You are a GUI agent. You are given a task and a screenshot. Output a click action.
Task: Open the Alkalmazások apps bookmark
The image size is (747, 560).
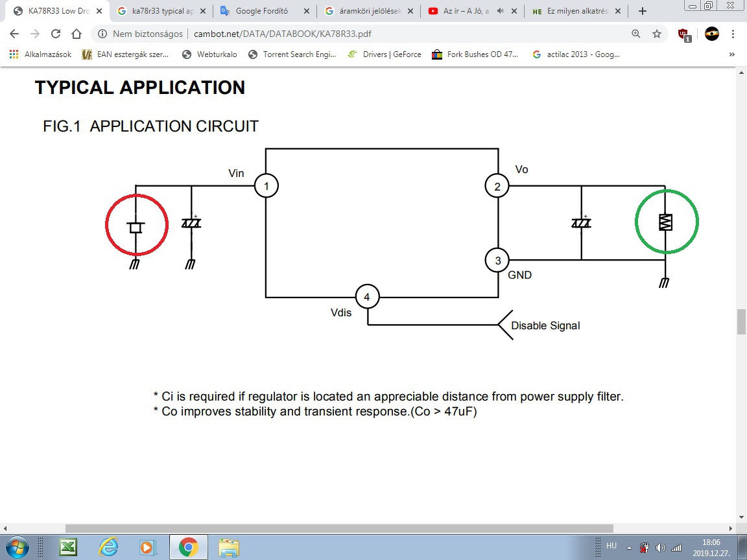point(40,54)
